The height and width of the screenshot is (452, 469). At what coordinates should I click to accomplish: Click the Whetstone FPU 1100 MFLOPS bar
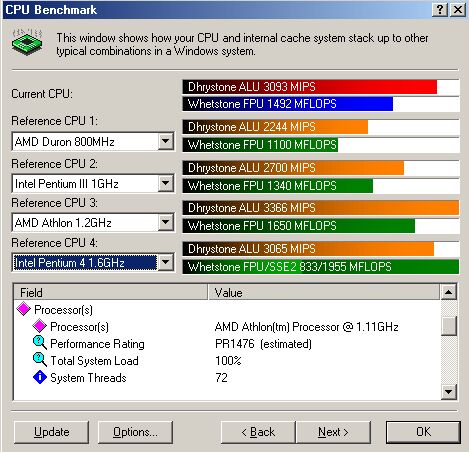pyautogui.click(x=260, y=145)
